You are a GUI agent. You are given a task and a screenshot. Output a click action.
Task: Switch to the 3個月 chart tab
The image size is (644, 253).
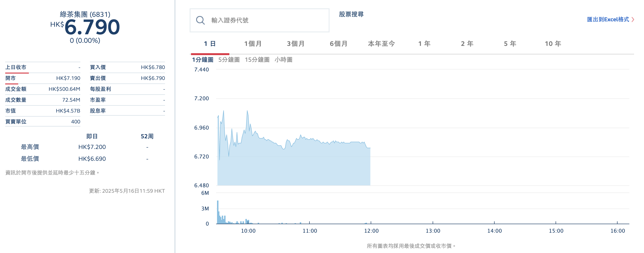coord(295,44)
